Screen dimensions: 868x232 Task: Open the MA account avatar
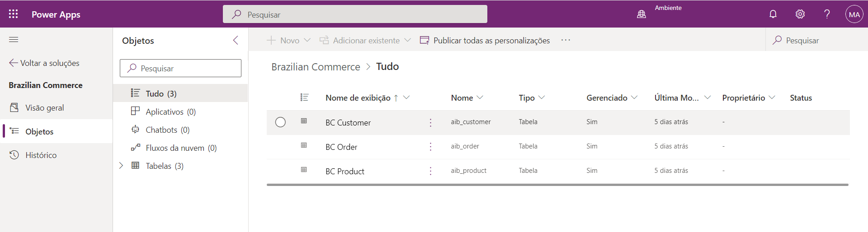point(854,14)
